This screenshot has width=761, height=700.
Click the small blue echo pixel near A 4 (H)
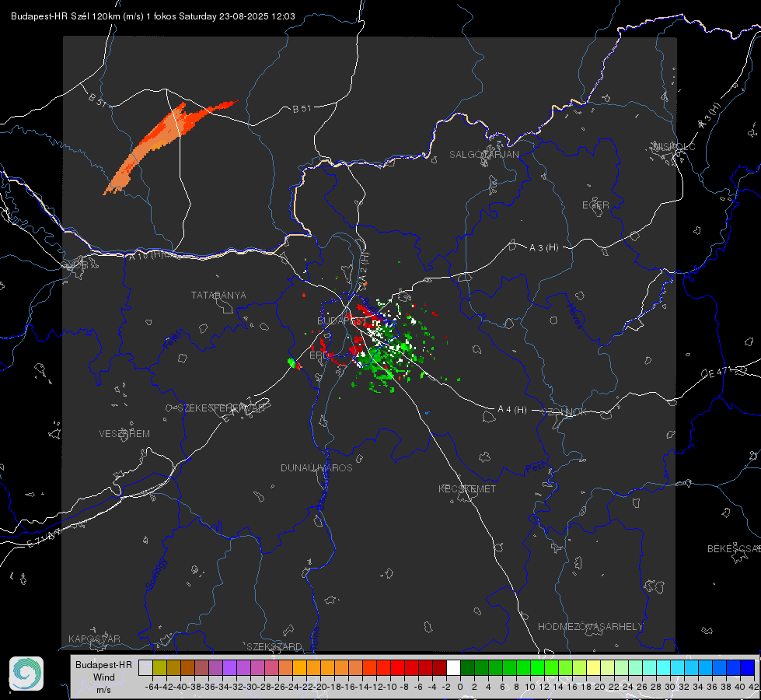427,413
